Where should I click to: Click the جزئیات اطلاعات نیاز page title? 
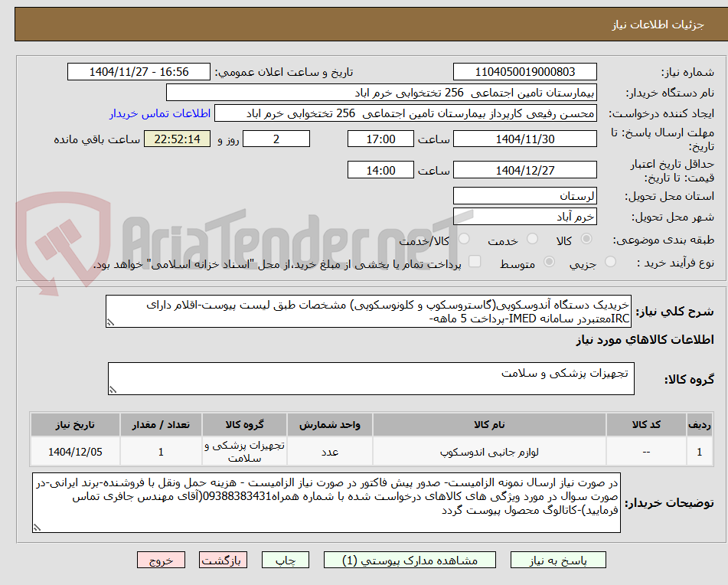click(x=658, y=25)
